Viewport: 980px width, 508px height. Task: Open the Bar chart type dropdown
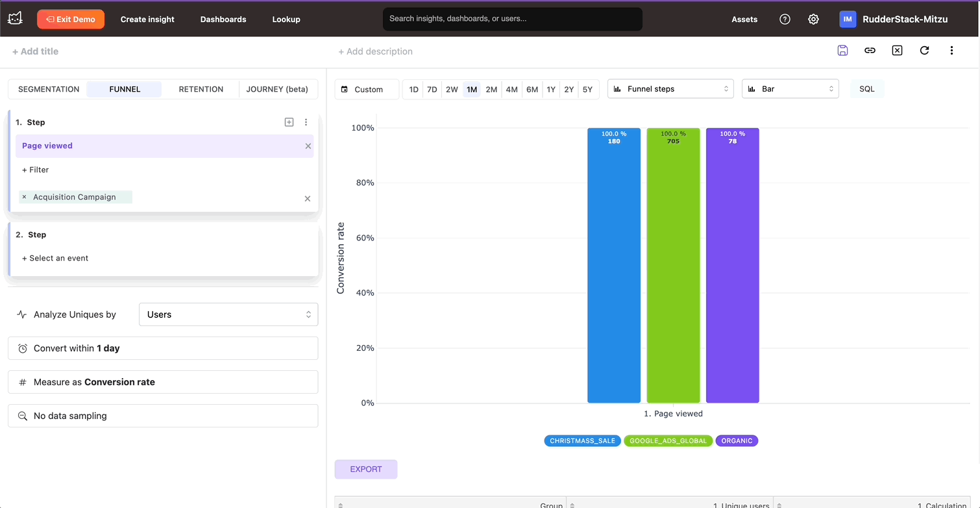point(790,89)
